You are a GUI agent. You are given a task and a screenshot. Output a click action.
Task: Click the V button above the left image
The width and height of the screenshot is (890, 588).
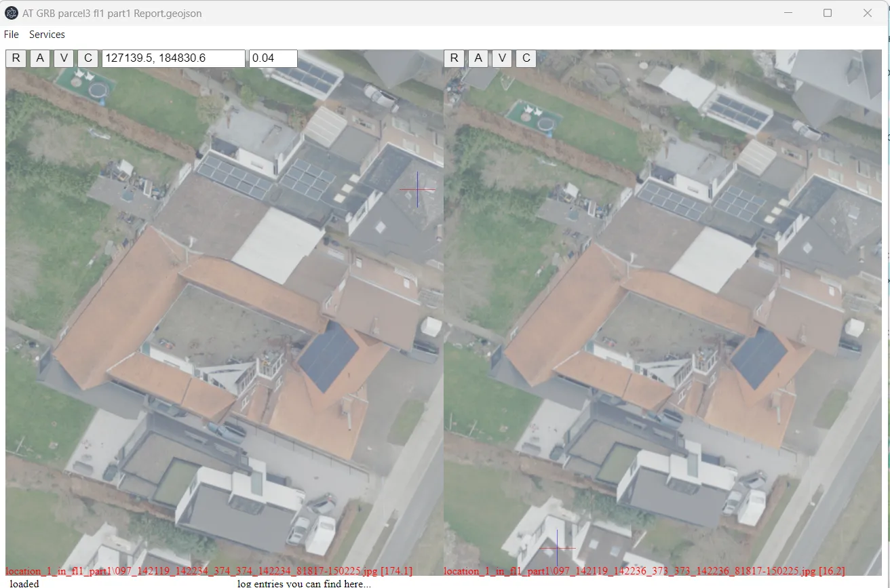pos(64,58)
